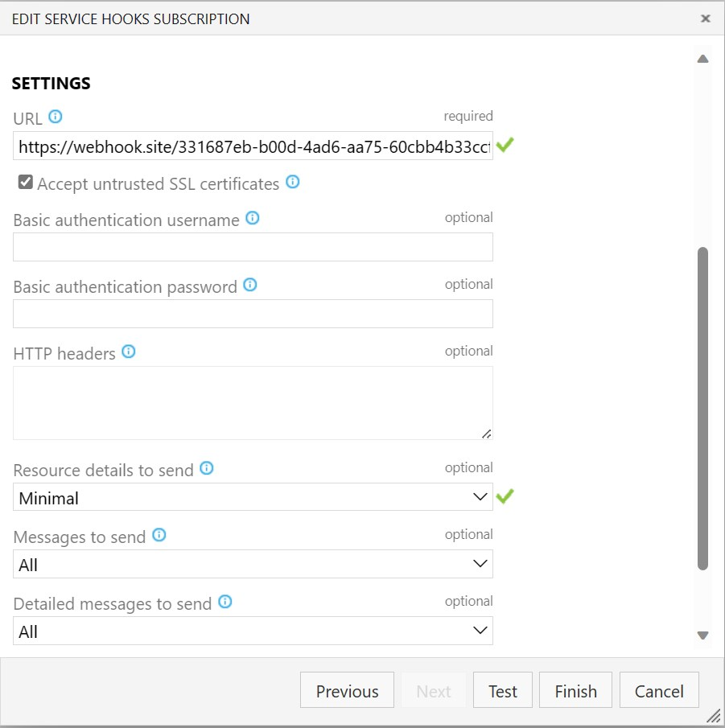Click the HTTP headers info icon
The width and height of the screenshot is (725, 728).
tap(129, 351)
